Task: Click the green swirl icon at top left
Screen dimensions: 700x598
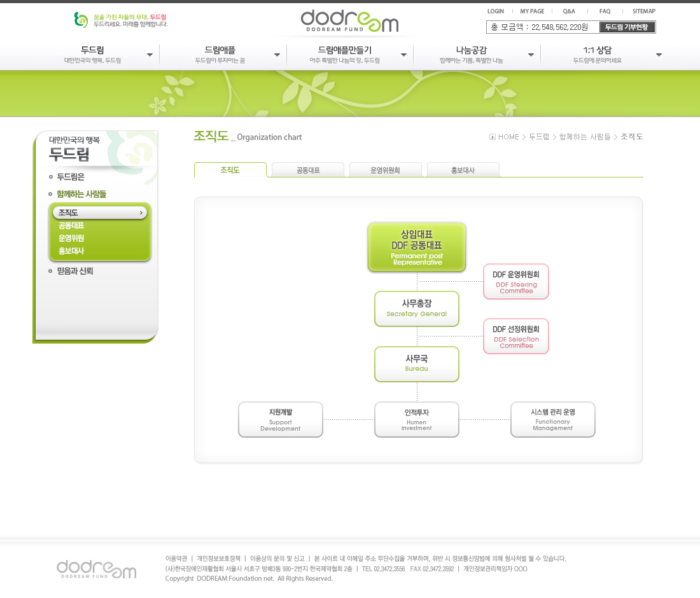Action: 81,20
